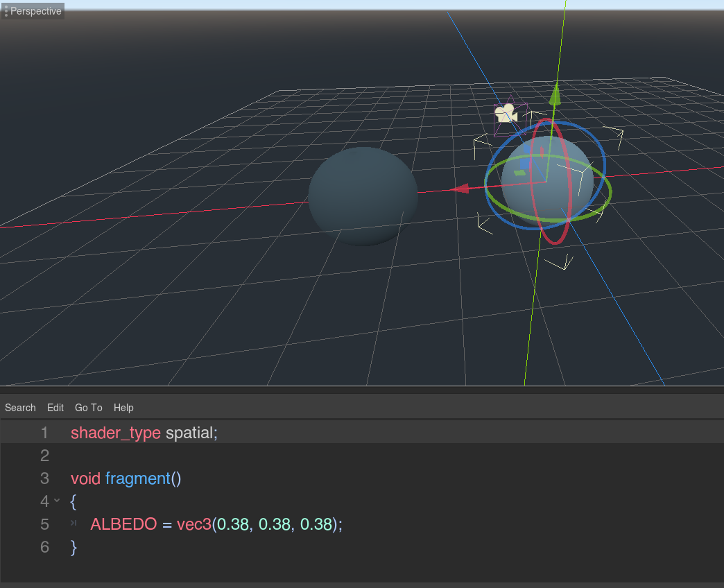Open the Help menu
Screen dimensions: 724x588
point(123,408)
